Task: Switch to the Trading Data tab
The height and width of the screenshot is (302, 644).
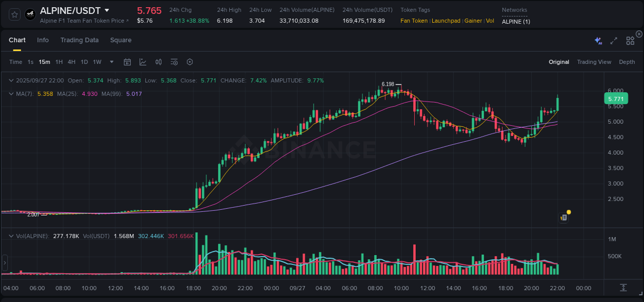Action: click(x=79, y=40)
